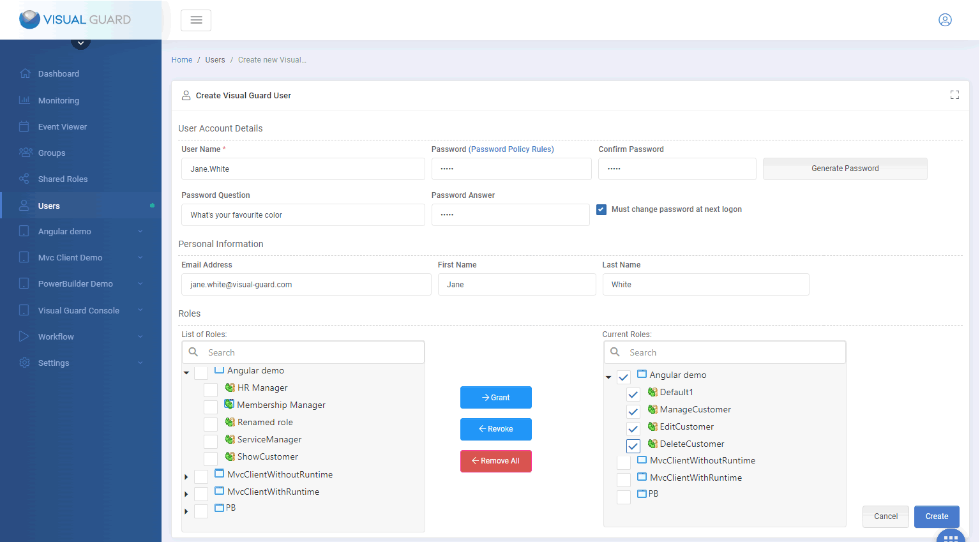This screenshot has width=980, height=542.
Task: Click the Groups people icon
Action: click(x=26, y=153)
